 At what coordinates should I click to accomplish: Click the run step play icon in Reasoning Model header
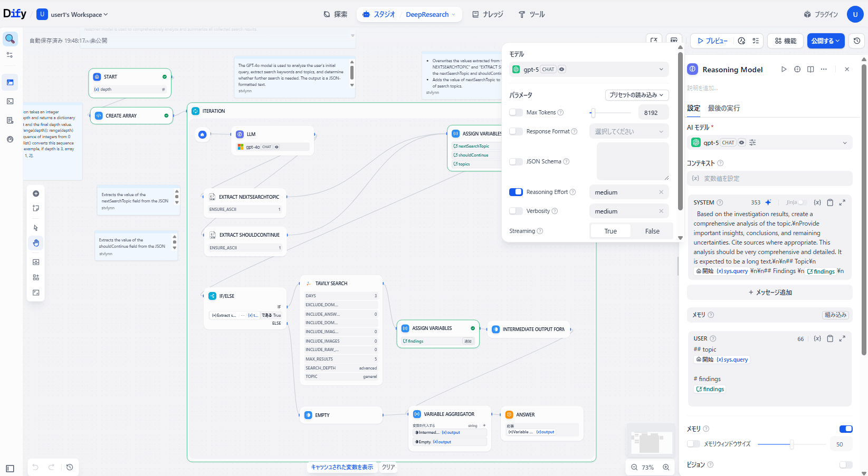784,70
